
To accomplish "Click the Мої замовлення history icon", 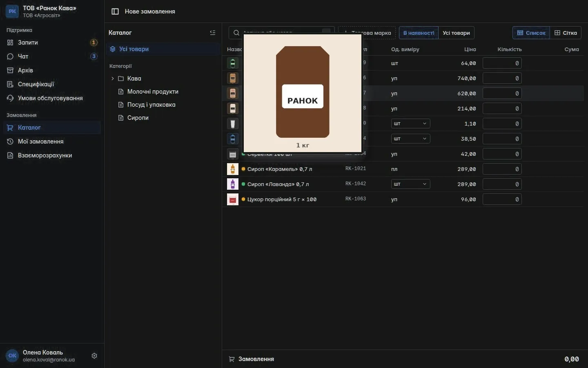I will pos(10,141).
